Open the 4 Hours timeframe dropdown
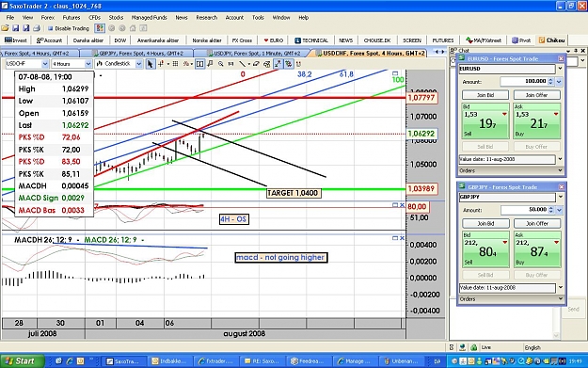Screen dimensions: 588x368 88,64
